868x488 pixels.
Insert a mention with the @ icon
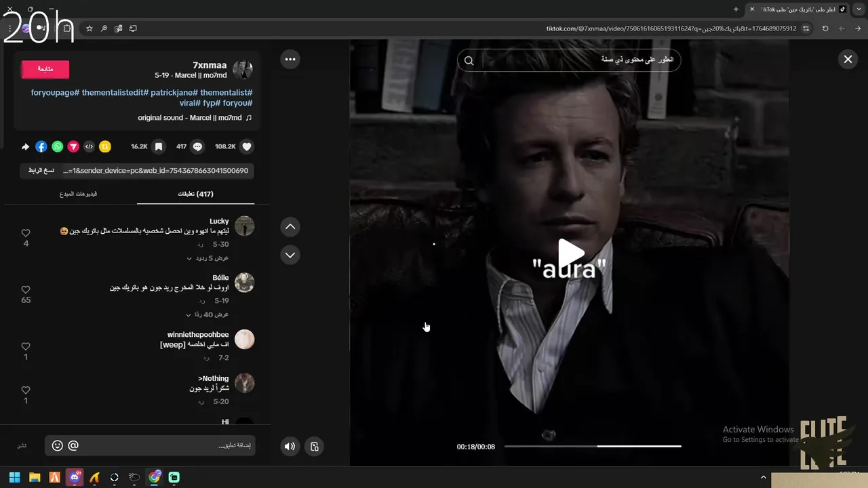coord(73,445)
